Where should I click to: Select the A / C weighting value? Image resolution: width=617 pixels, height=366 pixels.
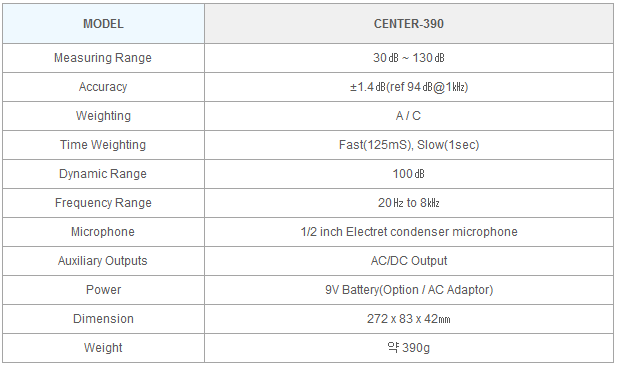tap(408, 116)
